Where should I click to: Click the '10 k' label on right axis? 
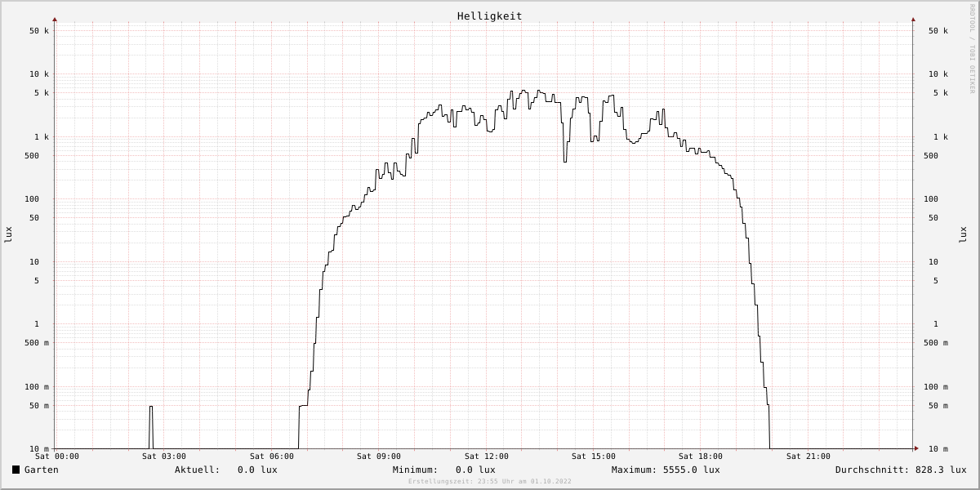pyautogui.click(x=938, y=74)
